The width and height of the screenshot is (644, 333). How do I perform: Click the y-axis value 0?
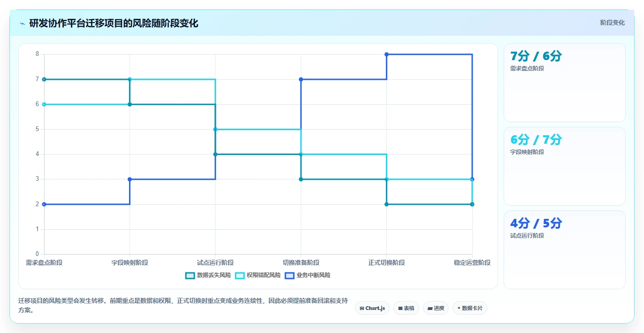click(x=38, y=254)
